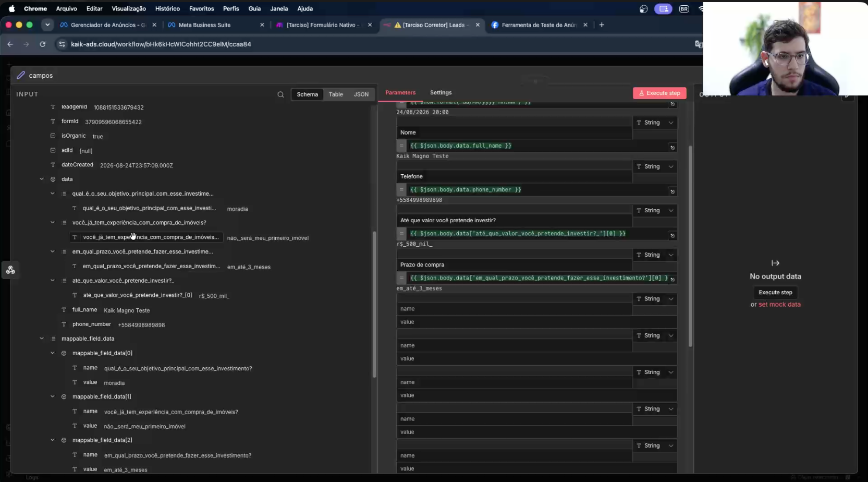Viewport: 868px width, 482px height.
Task: Click the search icon in INPUT panel
Action: [280, 94]
